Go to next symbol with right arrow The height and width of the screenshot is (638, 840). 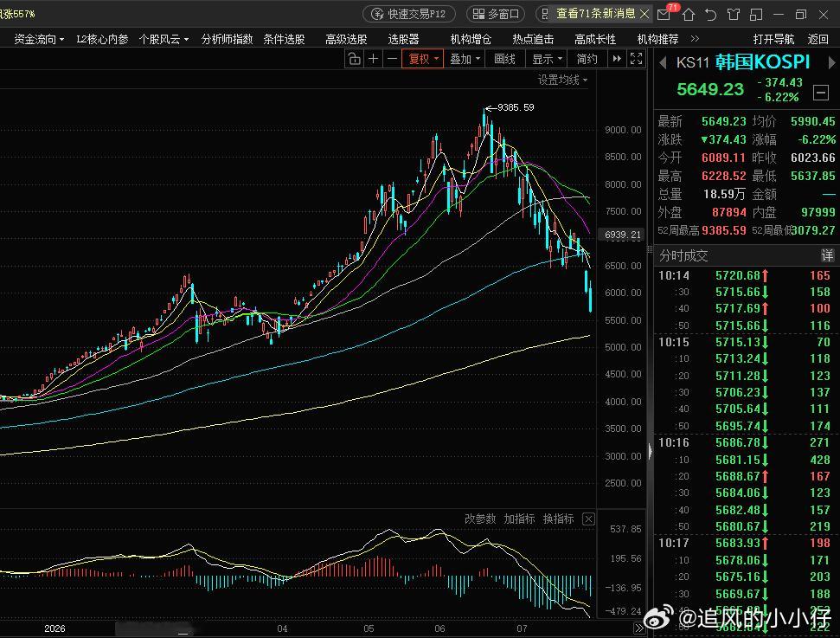[831, 62]
